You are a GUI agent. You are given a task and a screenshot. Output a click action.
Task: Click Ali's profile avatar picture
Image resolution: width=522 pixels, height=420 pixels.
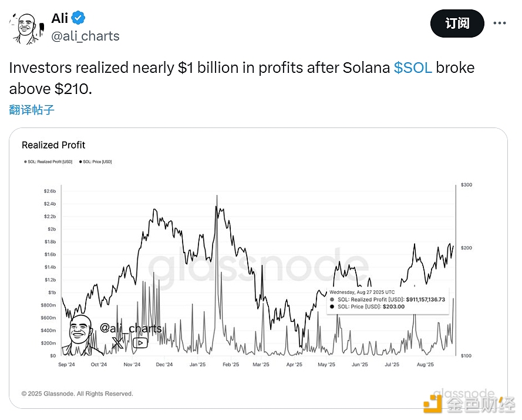25,28
